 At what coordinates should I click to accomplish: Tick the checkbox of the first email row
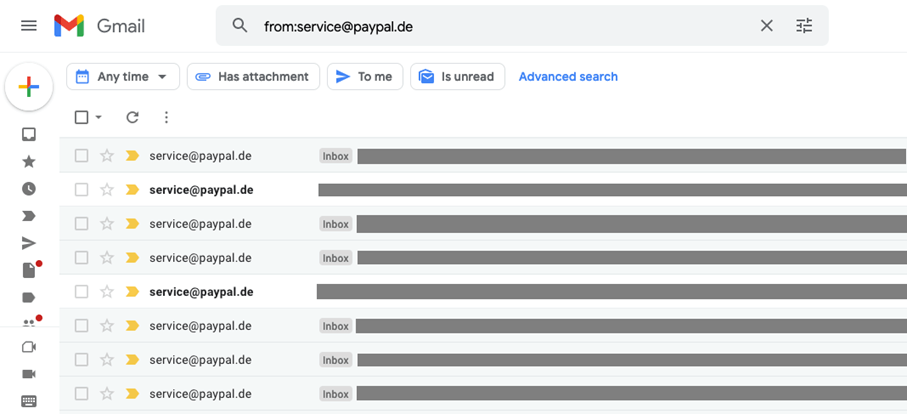(x=82, y=156)
